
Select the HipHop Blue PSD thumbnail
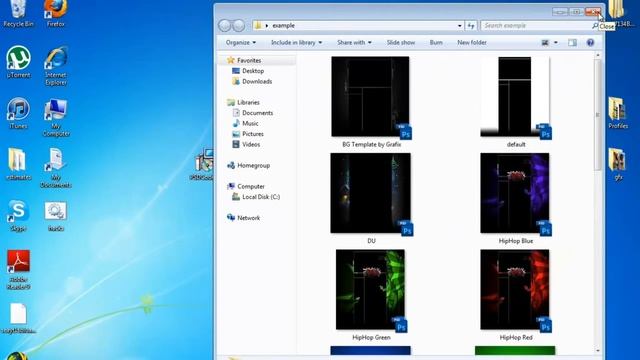tap(515, 193)
